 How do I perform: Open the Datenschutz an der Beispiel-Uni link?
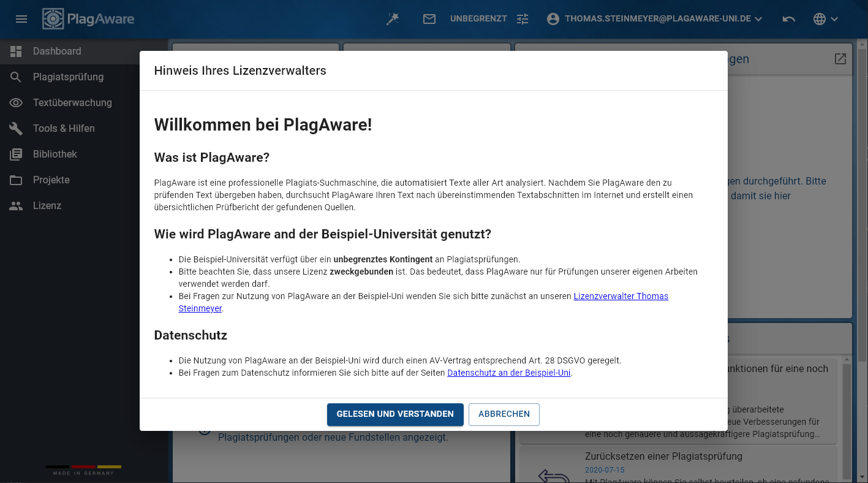509,373
